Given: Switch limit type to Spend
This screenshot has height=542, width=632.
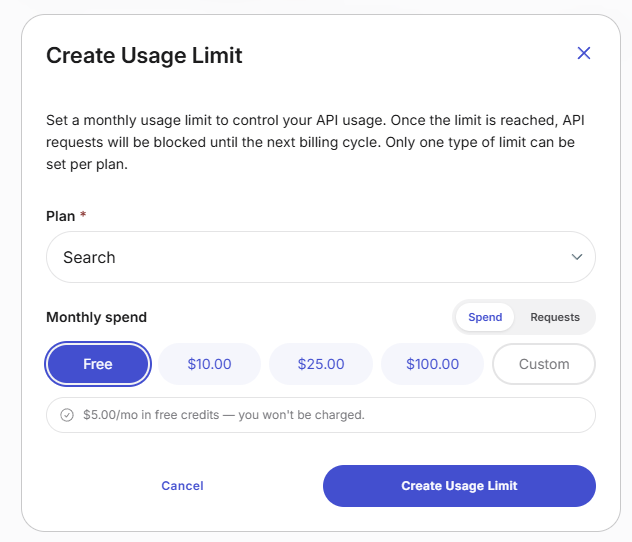Looking at the screenshot, I should click(485, 317).
